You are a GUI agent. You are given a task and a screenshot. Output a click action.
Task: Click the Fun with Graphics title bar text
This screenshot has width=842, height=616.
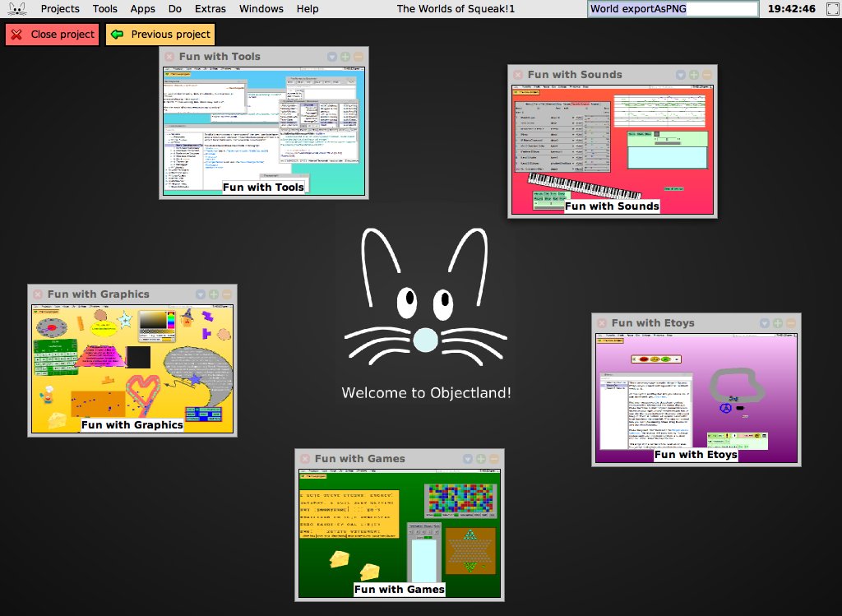click(x=99, y=294)
